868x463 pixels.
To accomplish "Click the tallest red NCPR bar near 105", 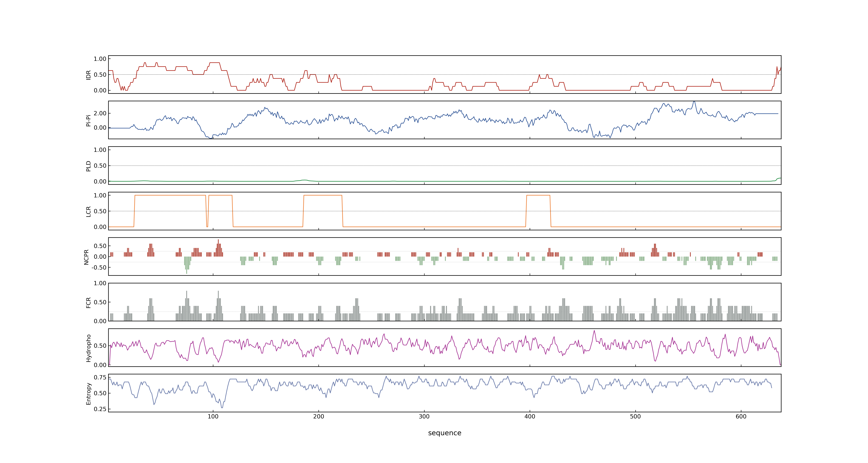I will coord(218,248).
